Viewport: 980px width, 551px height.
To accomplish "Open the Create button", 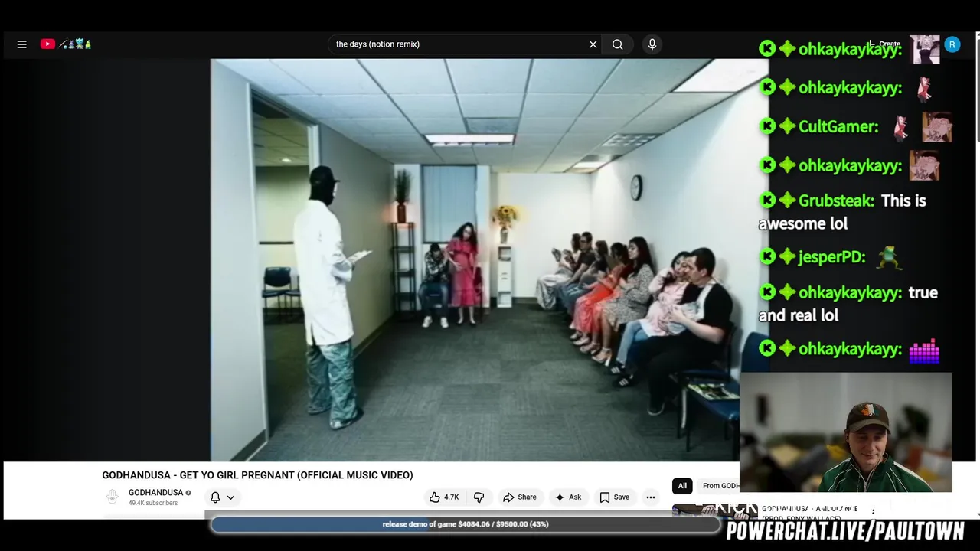I will click(884, 44).
